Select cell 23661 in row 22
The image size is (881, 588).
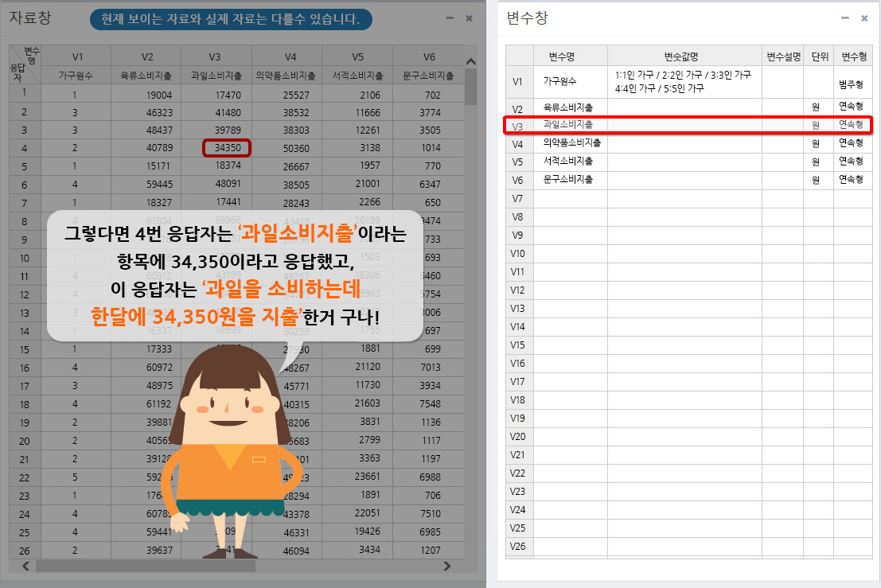[x=368, y=477]
